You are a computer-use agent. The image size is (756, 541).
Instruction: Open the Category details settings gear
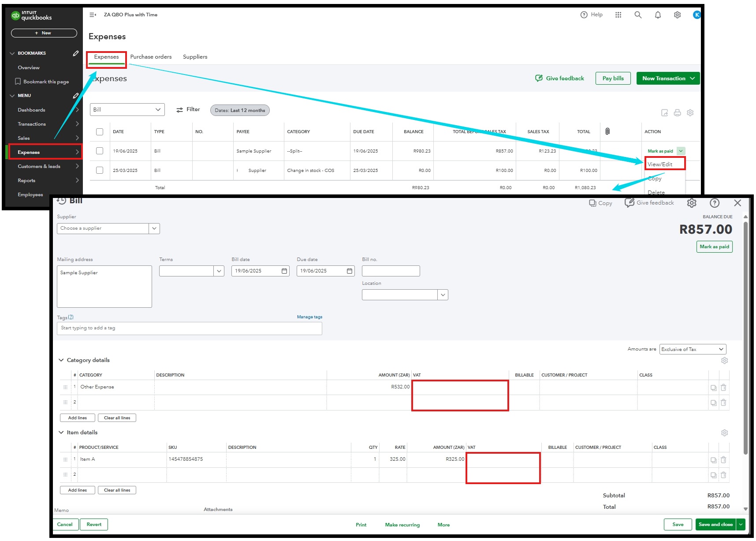pyautogui.click(x=725, y=360)
